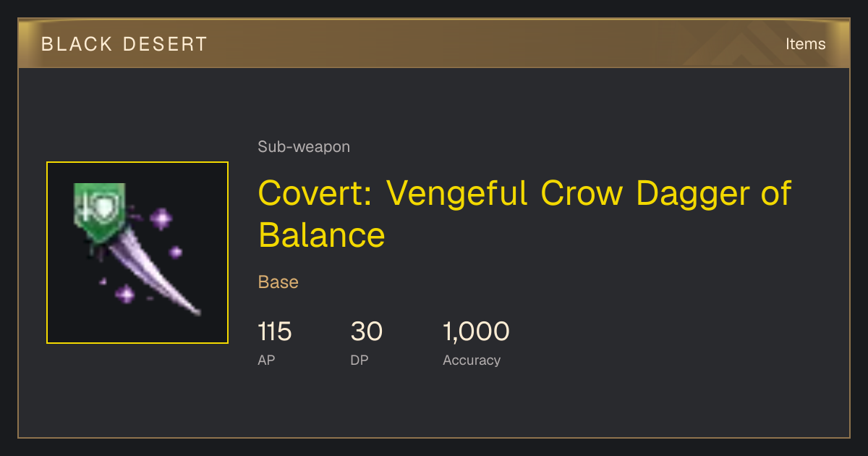Click the purple sparkle below the dagger hilt
The width and height of the screenshot is (868, 456).
click(x=125, y=294)
